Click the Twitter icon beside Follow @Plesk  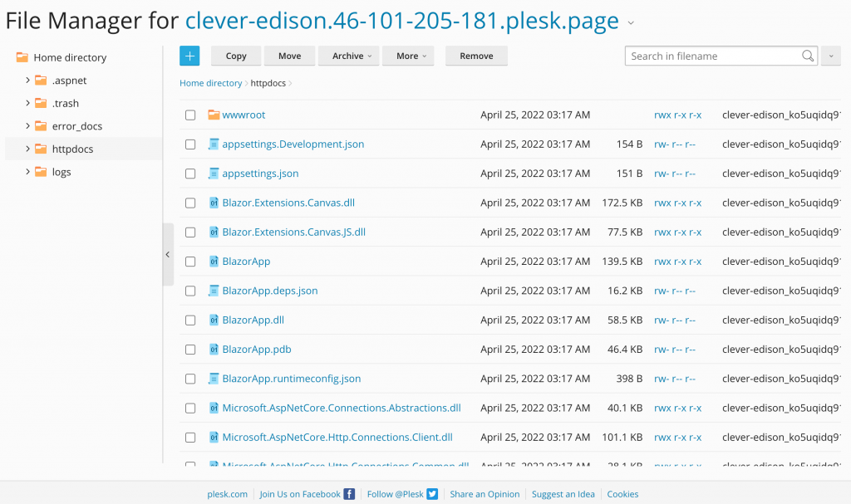(432, 493)
